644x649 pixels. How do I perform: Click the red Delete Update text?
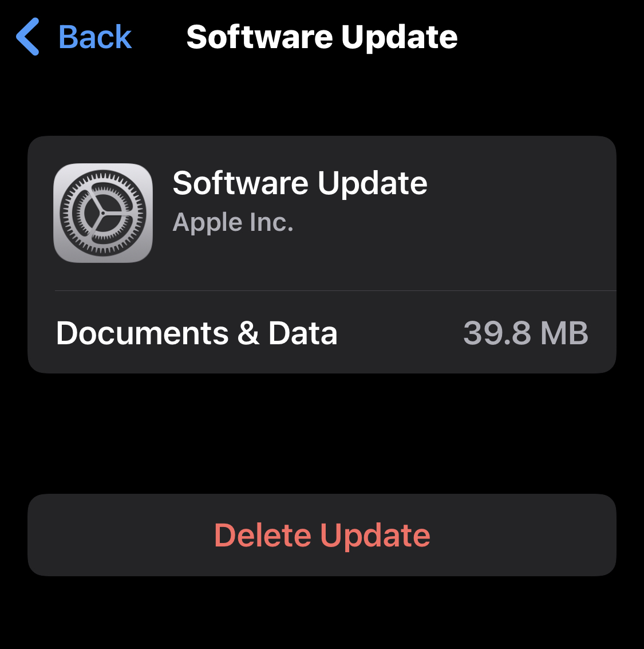coord(322,535)
